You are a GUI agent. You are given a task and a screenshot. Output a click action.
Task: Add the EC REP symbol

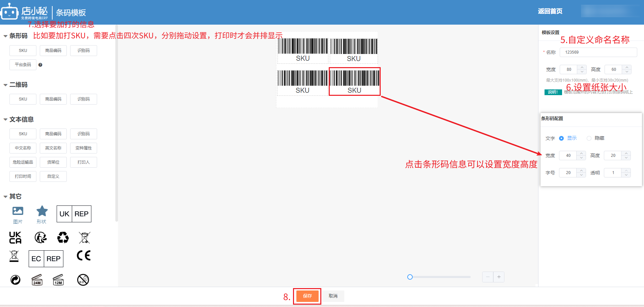[x=46, y=259]
